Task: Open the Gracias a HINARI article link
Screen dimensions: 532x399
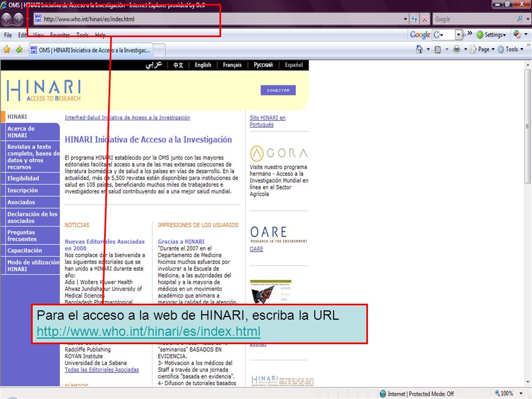Action: point(181,242)
